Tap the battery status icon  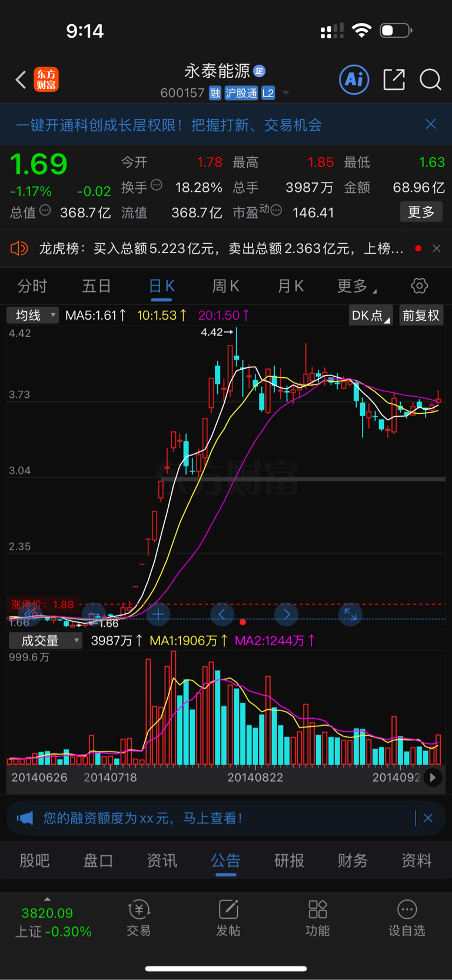coord(396,31)
